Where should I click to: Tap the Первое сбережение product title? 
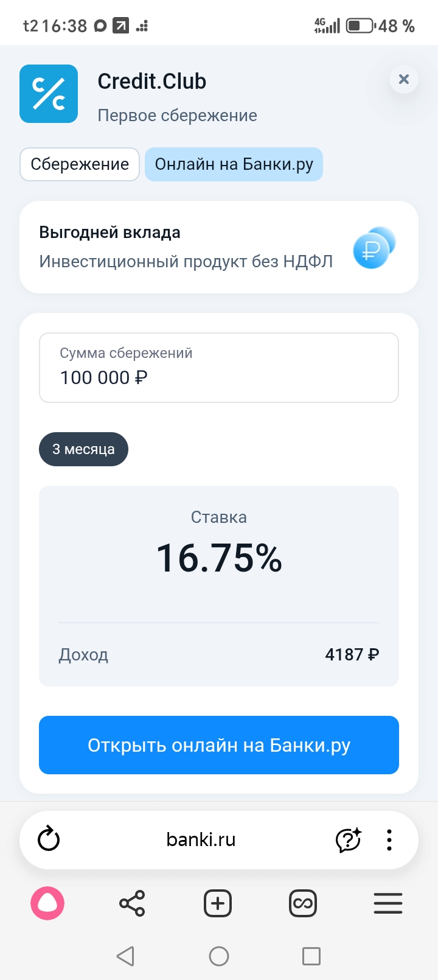point(177,116)
